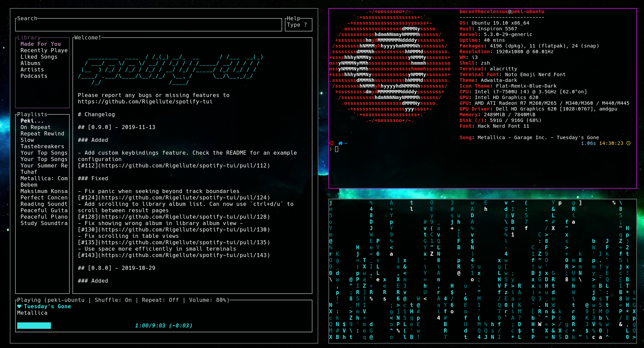
Task: Select Albums in Library
Action: point(31,63)
